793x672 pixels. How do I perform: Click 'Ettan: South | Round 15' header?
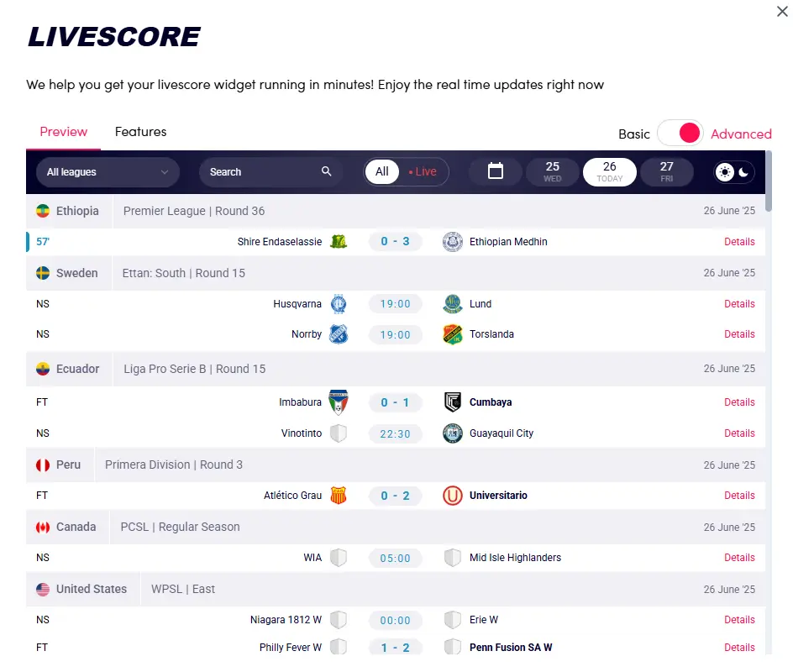tap(184, 273)
